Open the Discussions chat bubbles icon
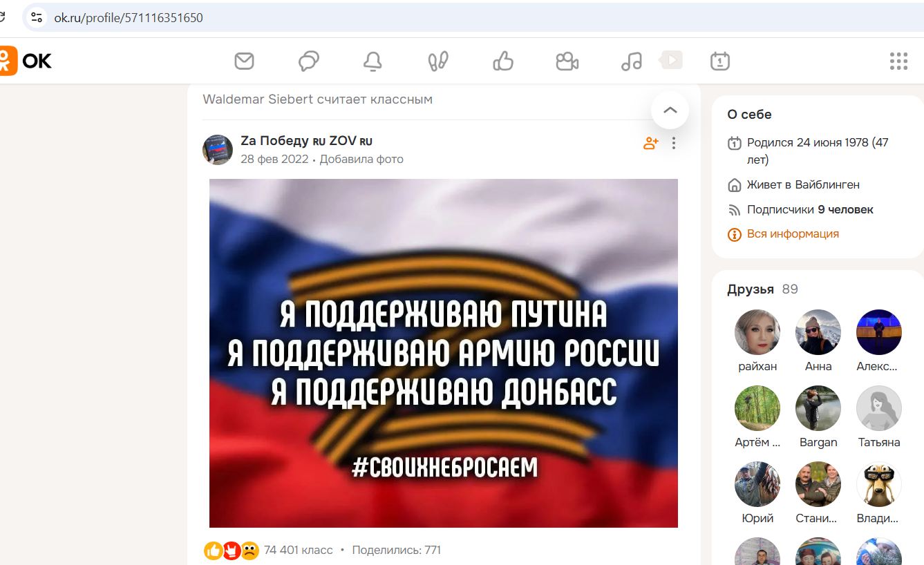This screenshot has width=924, height=565. tap(308, 61)
